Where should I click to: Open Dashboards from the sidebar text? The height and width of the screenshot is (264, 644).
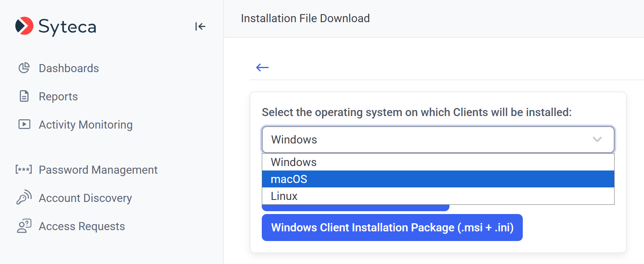pyautogui.click(x=69, y=68)
